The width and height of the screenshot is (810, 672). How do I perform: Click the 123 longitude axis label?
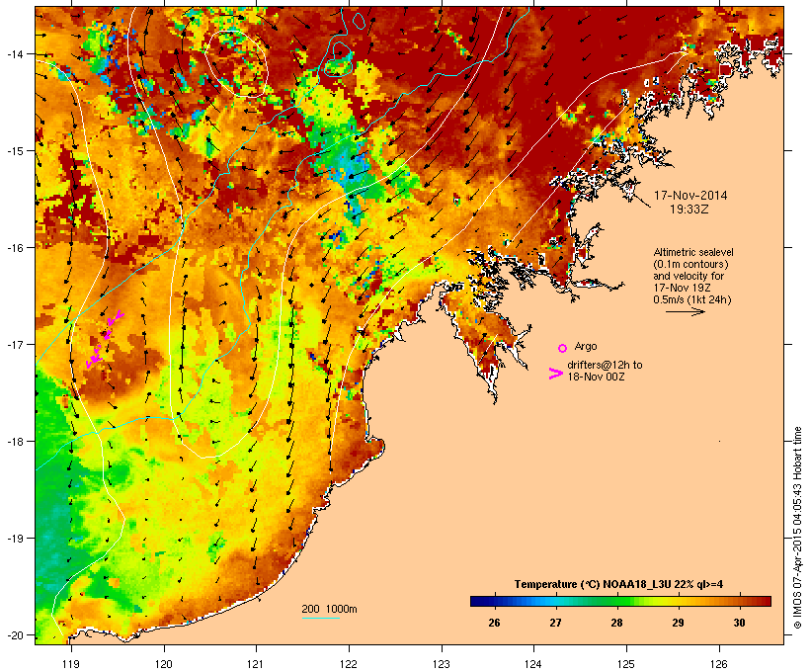coord(442,664)
